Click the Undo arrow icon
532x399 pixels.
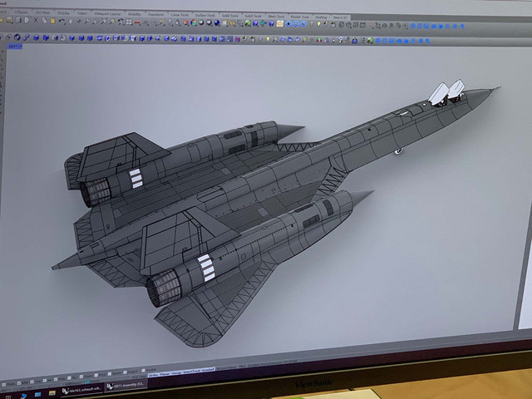62,21
